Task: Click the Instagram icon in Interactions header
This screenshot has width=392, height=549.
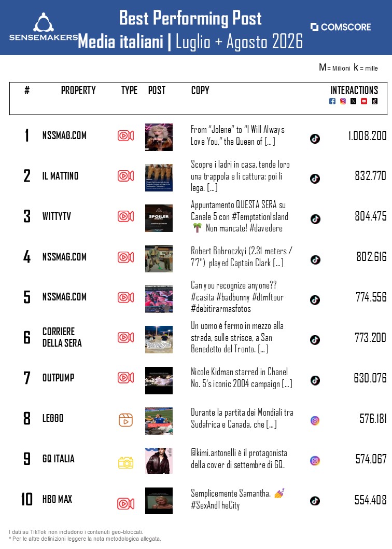Action: [343, 101]
